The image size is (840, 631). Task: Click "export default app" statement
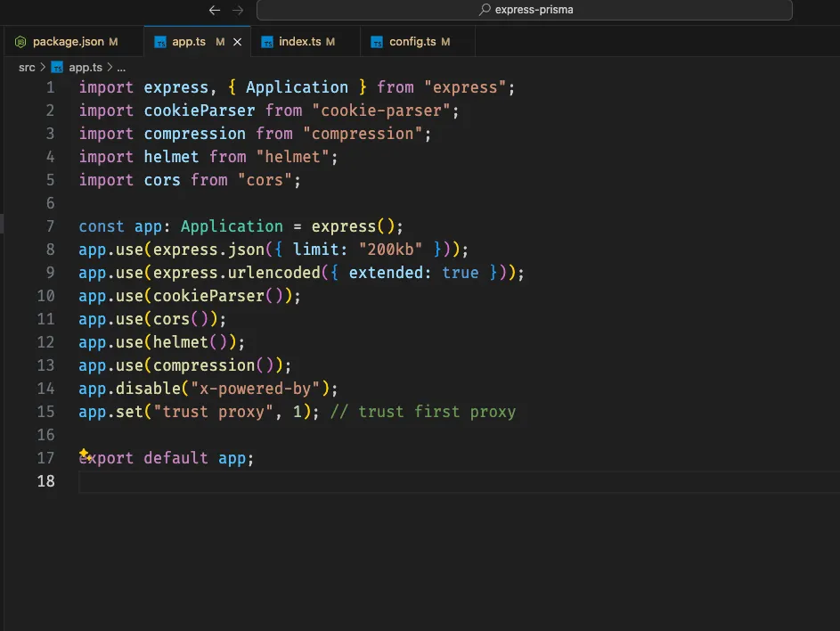[x=166, y=458]
